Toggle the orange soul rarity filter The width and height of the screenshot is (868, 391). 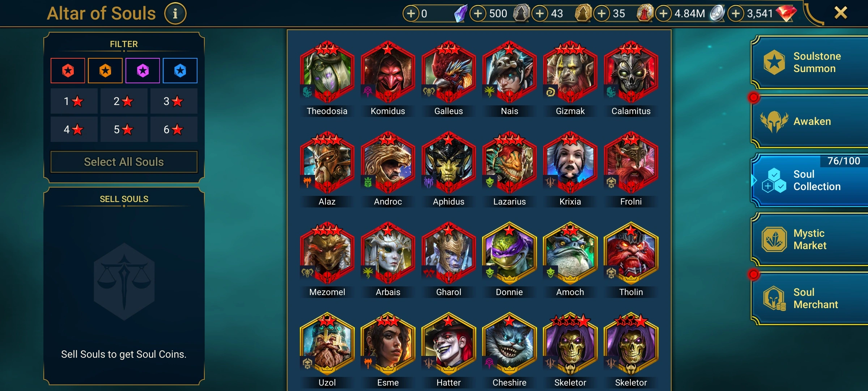coord(105,71)
